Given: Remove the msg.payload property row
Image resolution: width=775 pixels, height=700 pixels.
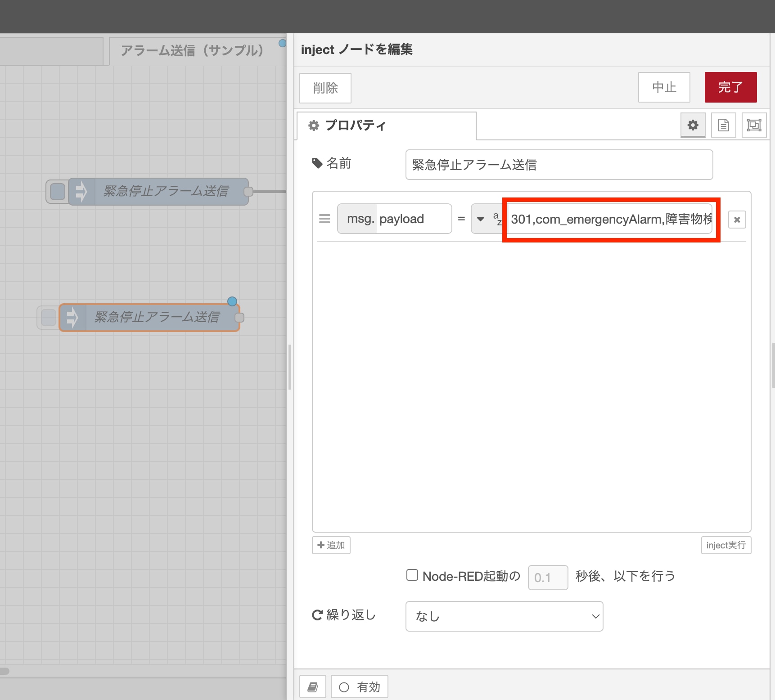Looking at the screenshot, I should click(x=737, y=220).
